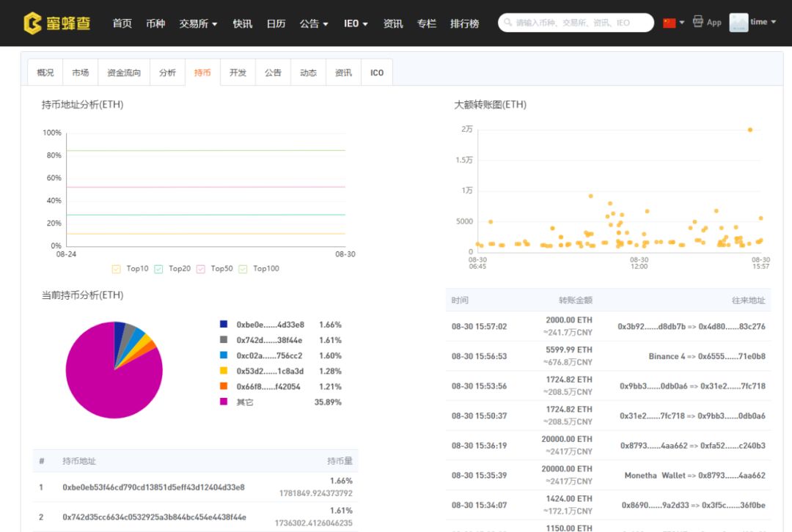Switch to the 资讯 tab below navbar
This screenshot has width=792, height=532.
(343, 73)
